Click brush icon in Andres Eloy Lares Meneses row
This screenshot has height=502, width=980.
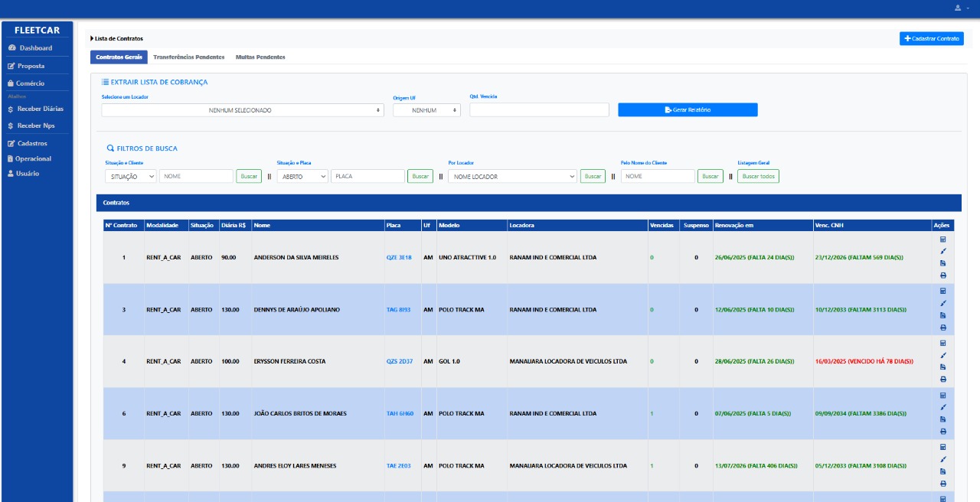click(942, 459)
